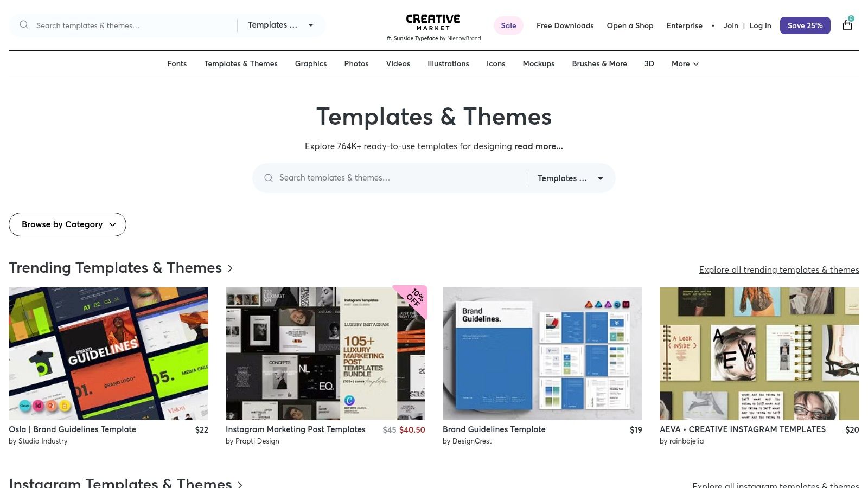868x488 pixels.
Task: Open Osla Brand Guidelines thumbnail
Action: (108, 354)
